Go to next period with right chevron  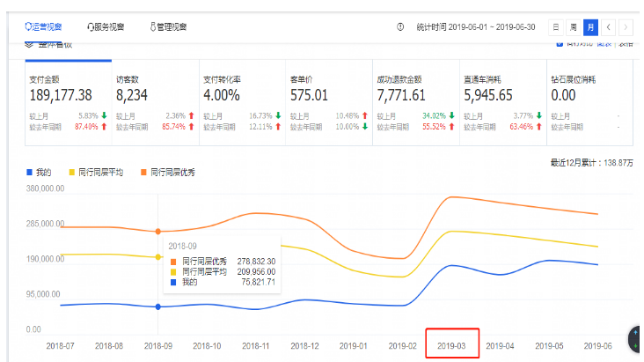pyautogui.click(x=626, y=27)
